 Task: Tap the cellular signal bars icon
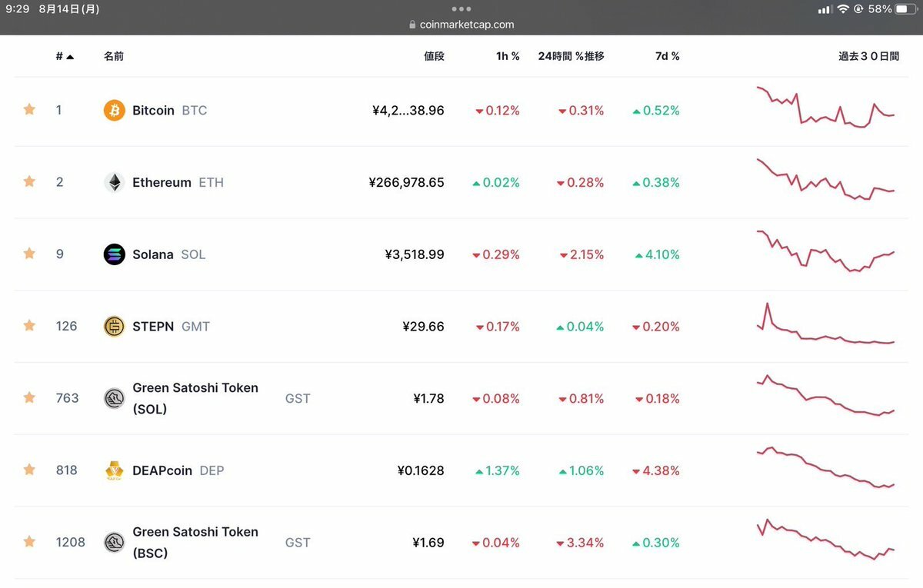[825, 9]
